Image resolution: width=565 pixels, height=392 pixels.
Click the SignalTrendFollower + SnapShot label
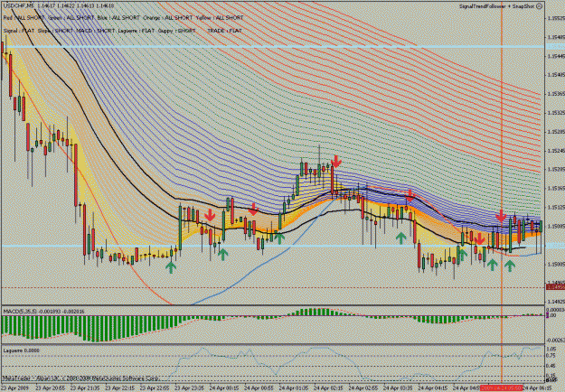[497, 6]
